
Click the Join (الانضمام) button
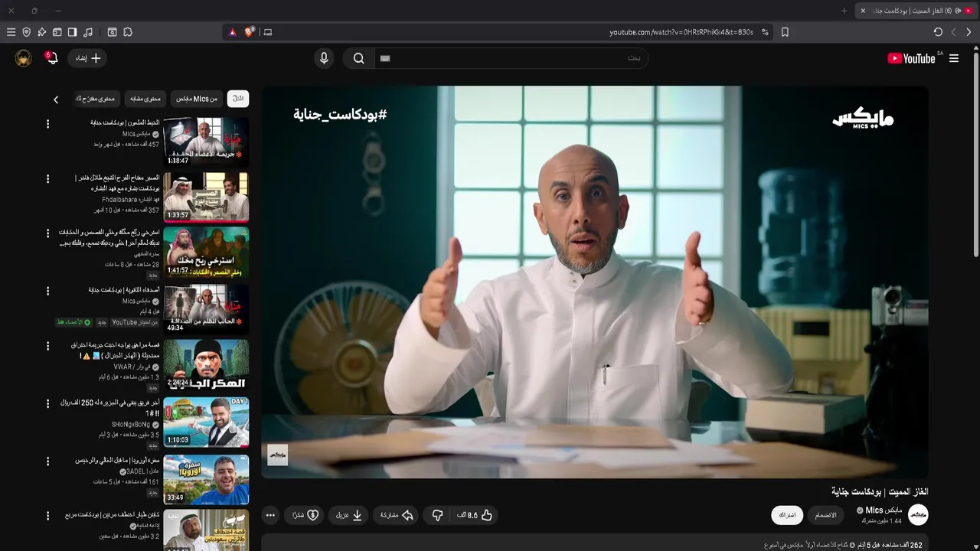825,515
